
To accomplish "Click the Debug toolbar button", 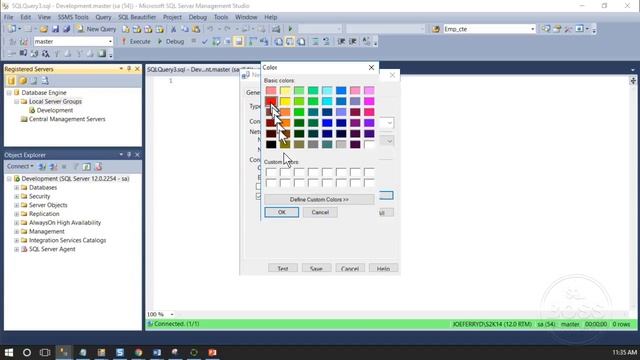I will pyautogui.click(x=171, y=41).
